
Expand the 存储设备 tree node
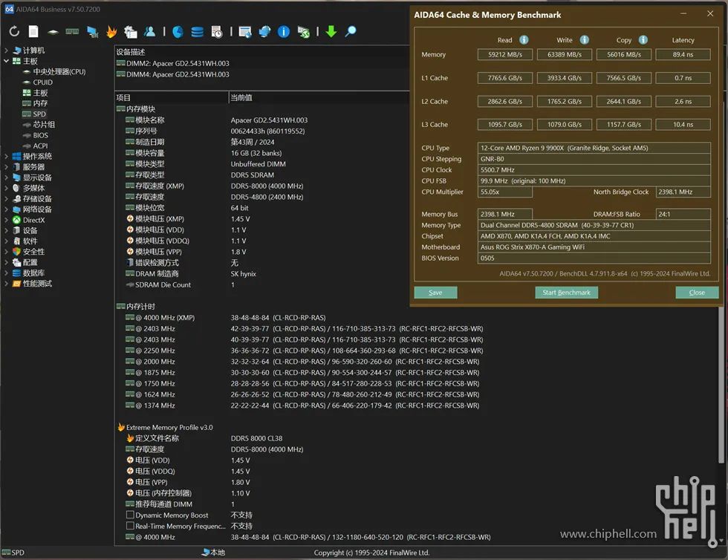pyautogui.click(x=6, y=199)
